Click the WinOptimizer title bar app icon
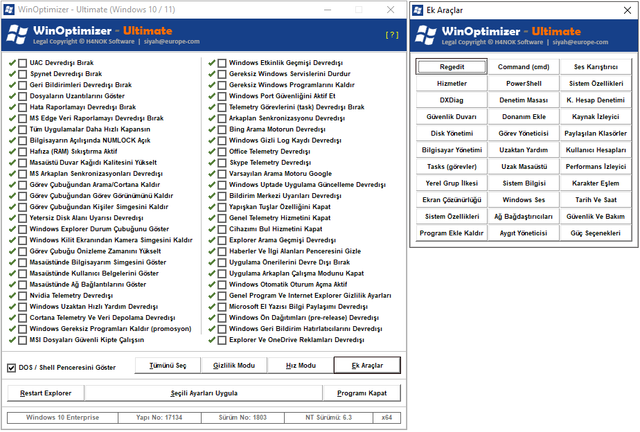The width and height of the screenshot is (640, 432). click(9, 9)
